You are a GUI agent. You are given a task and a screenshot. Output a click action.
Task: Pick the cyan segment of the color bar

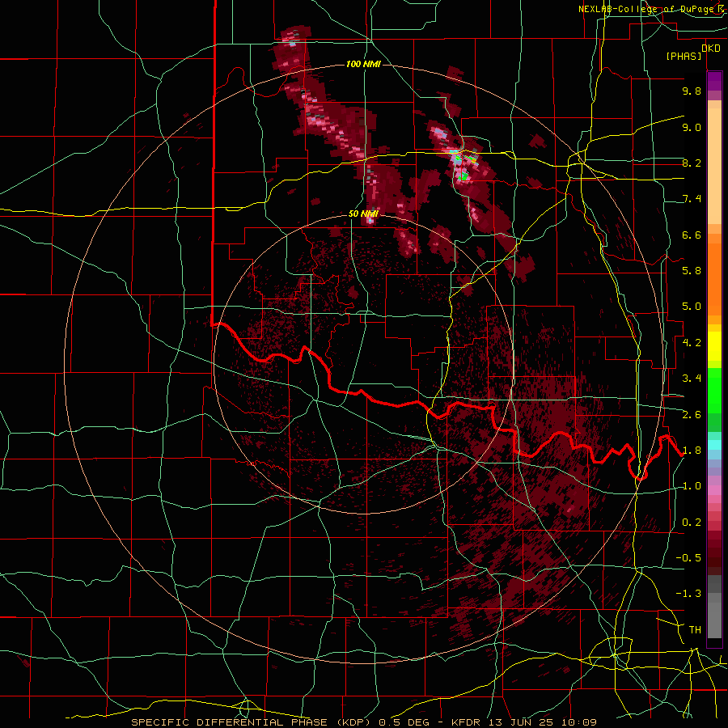[x=714, y=445]
